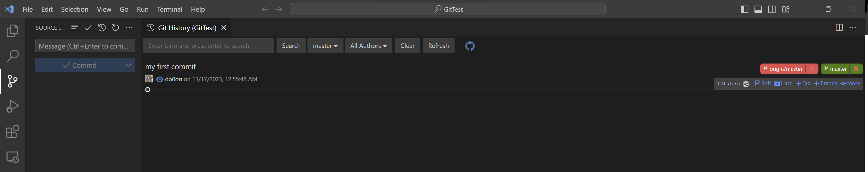Image resolution: width=868 pixels, height=172 pixels.
Task: Click the refresh icon in Source Control header
Action: point(116,28)
